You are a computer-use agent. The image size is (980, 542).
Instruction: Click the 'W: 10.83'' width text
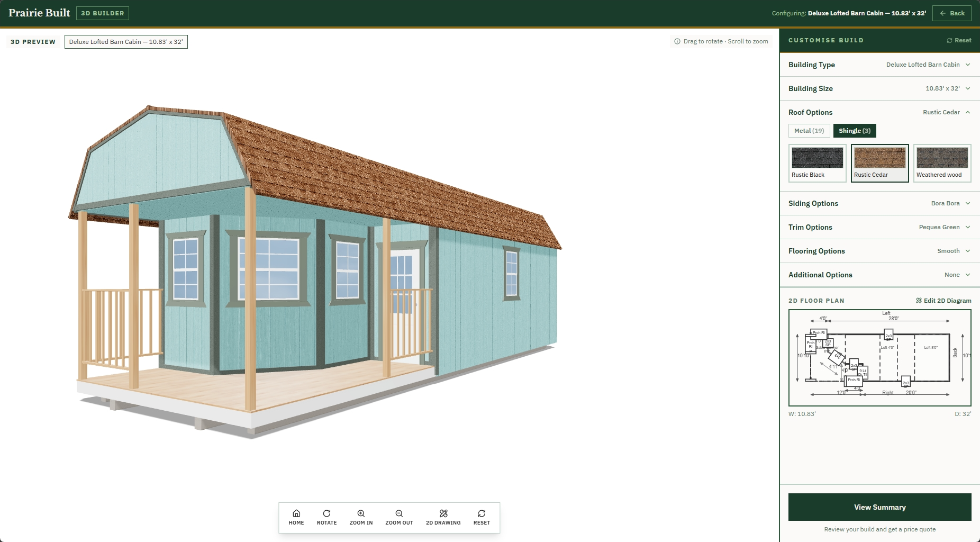[802, 414]
